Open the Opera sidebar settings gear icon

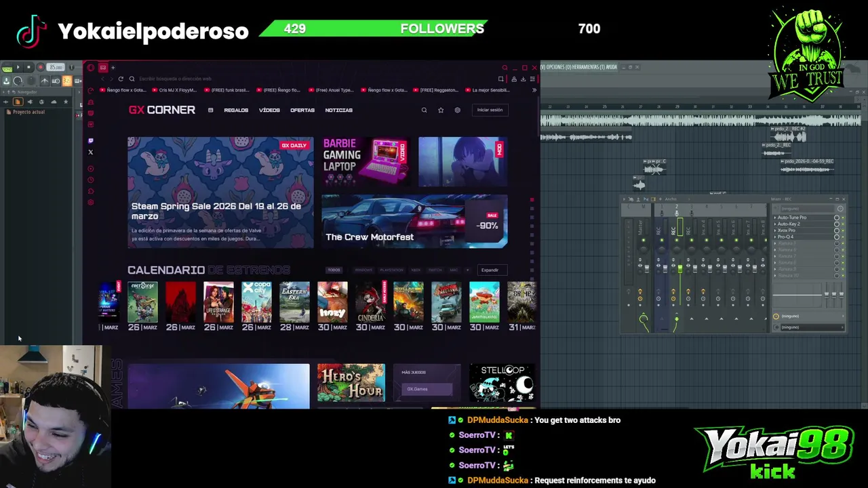pyautogui.click(x=90, y=202)
